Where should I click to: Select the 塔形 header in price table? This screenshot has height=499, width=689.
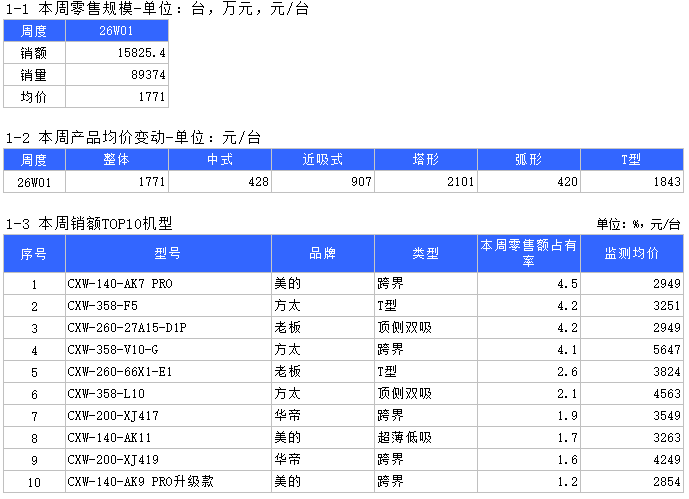(426, 160)
